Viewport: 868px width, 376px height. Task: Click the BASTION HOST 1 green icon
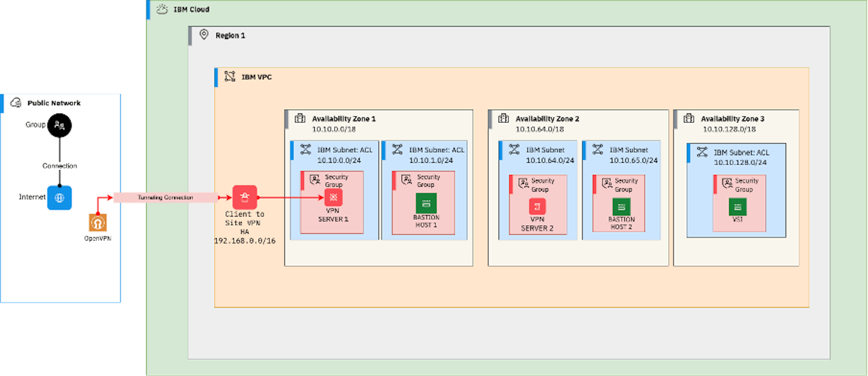[426, 203]
